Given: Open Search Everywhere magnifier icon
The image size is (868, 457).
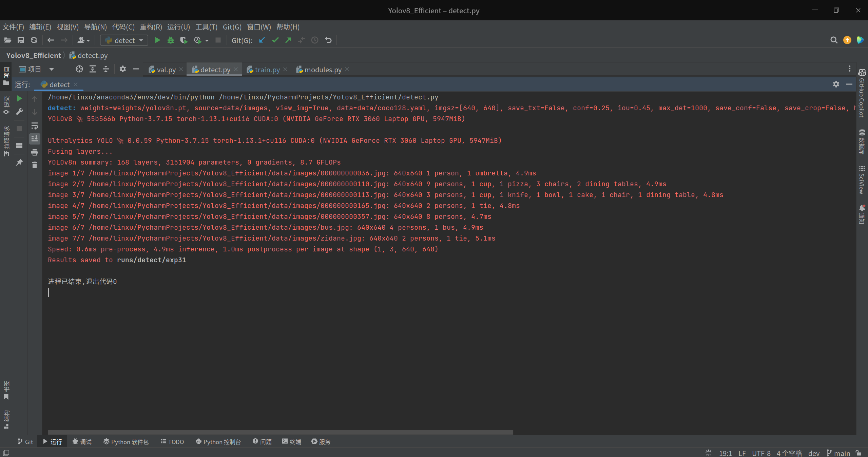Looking at the screenshot, I should tap(834, 40).
